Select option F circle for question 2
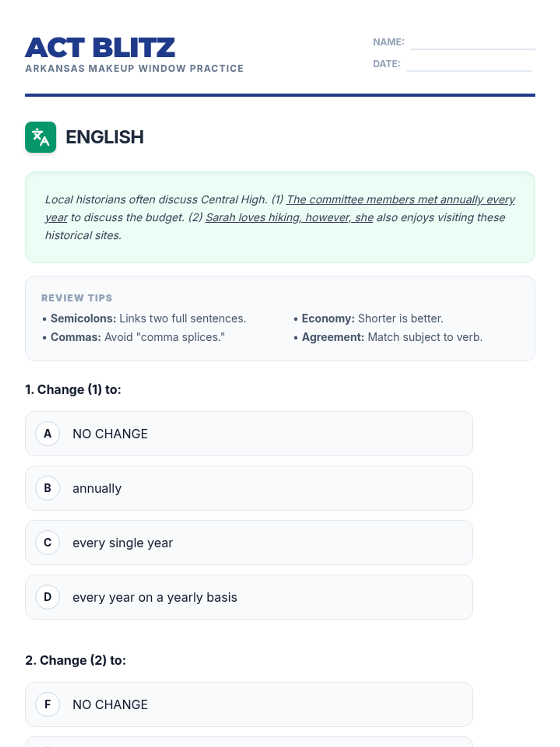This screenshot has width=560, height=747. pyautogui.click(x=48, y=704)
